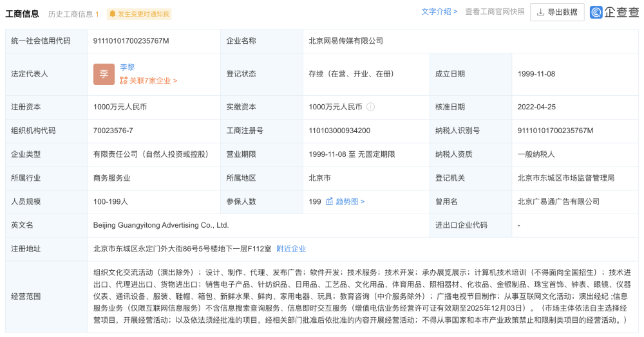This screenshot has height=337, width=644.
Task: Enable 发生变更时通知我 alert
Action: pos(139,14)
